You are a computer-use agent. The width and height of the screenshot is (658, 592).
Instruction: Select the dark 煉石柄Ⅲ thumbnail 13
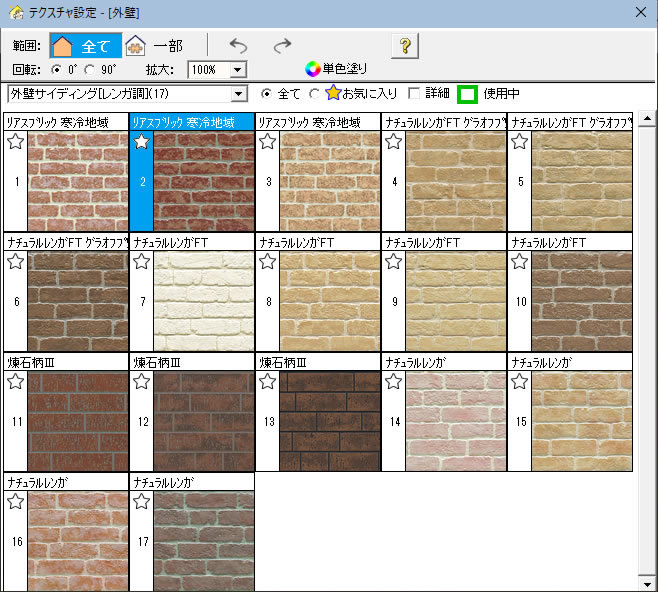[x=330, y=421]
